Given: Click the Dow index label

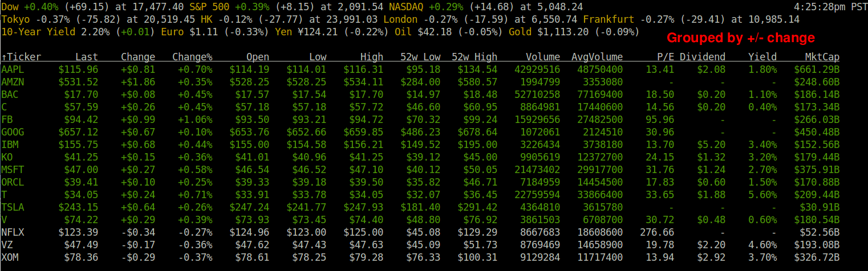Looking at the screenshot, I should pos(10,7).
